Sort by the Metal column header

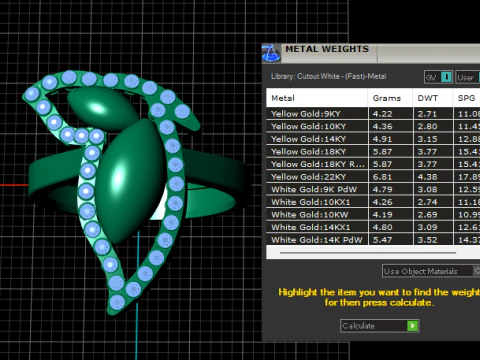pyautogui.click(x=317, y=98)
